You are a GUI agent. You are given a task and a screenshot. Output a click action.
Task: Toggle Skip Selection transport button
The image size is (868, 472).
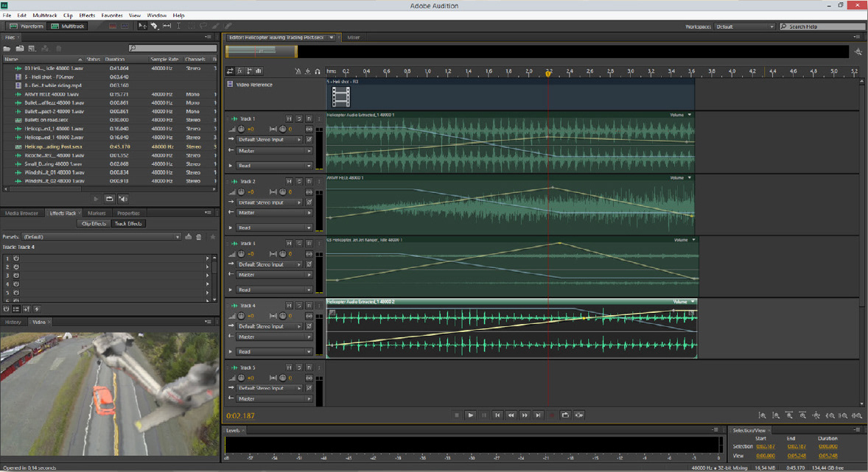pyautogui.click(x=579, y=415)
